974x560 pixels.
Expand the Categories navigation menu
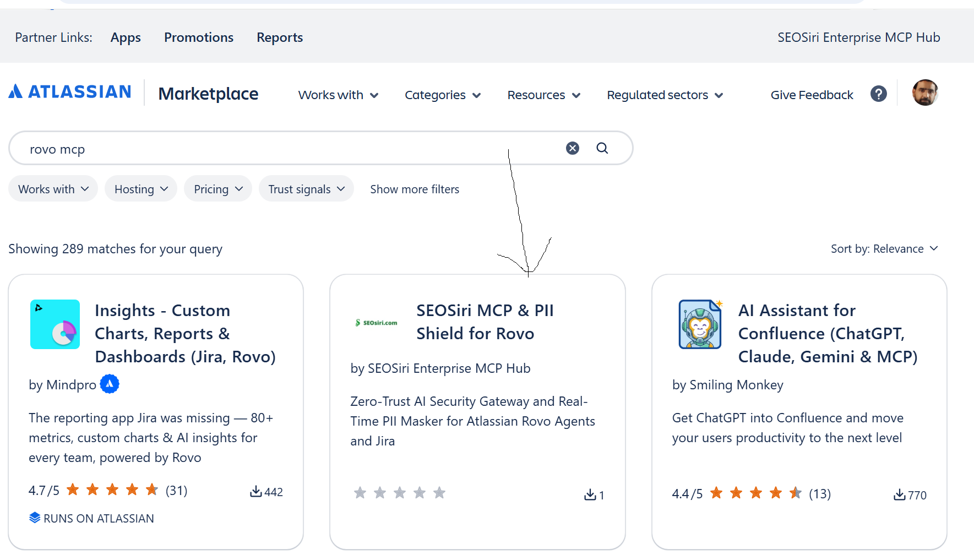point(443,95)
